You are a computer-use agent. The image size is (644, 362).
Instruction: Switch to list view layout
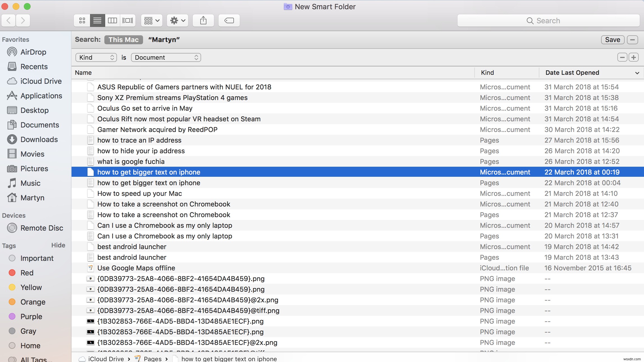[x=97, y=20]
